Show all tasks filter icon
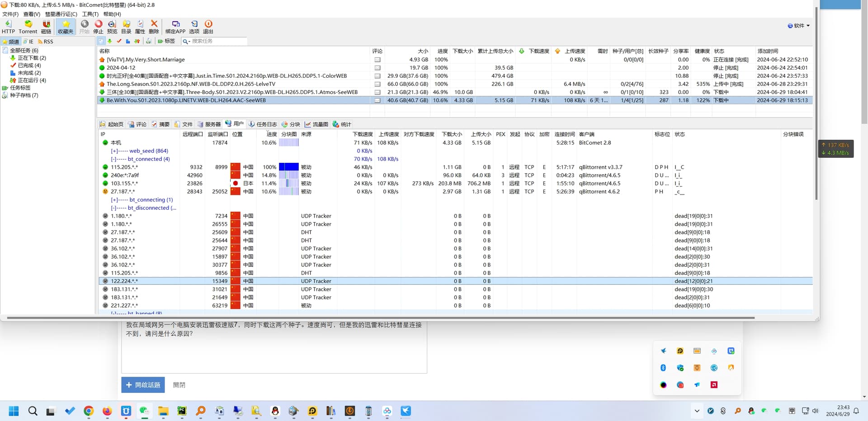This screenshot has height=421, width=868. coord(101,41)
